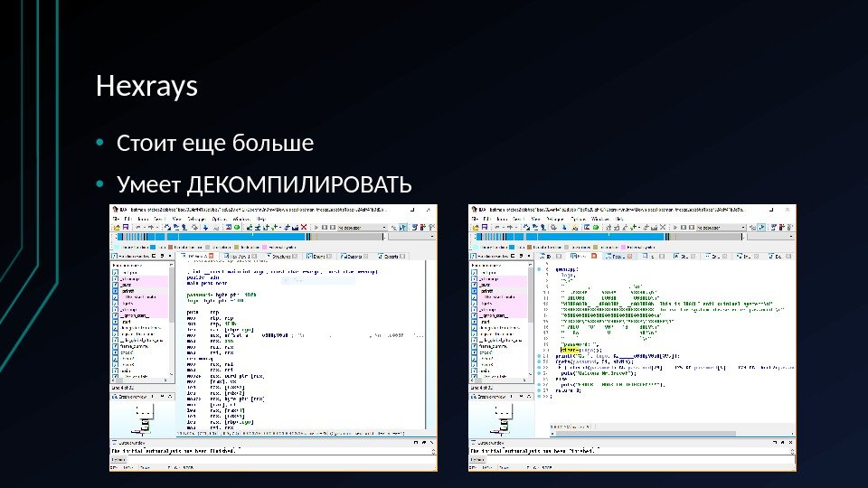Select __gmon_start__ in right window Functions list
The height and width of the screenshot is (488, 868).
click(495, 315)
